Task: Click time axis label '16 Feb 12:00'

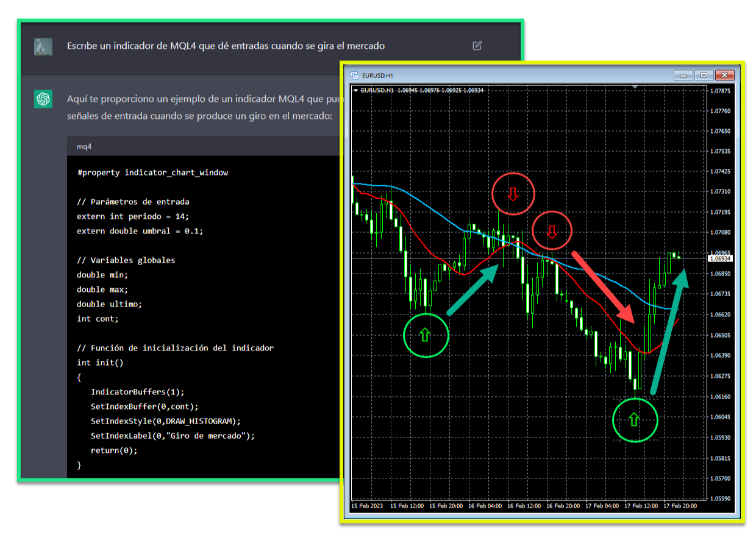Action: (x=524, y=506)
